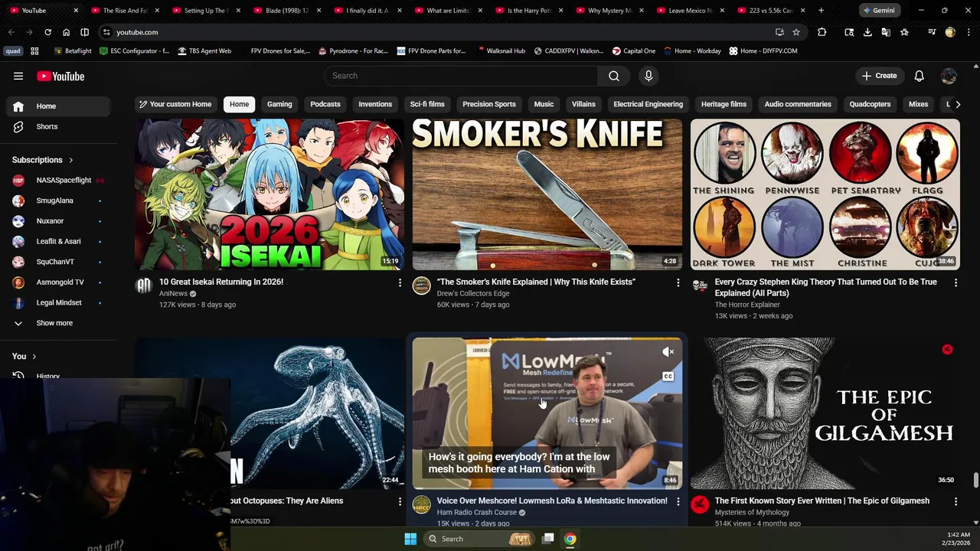
Task: Open Shorts in the sidebar
Action: pos(58,126)
